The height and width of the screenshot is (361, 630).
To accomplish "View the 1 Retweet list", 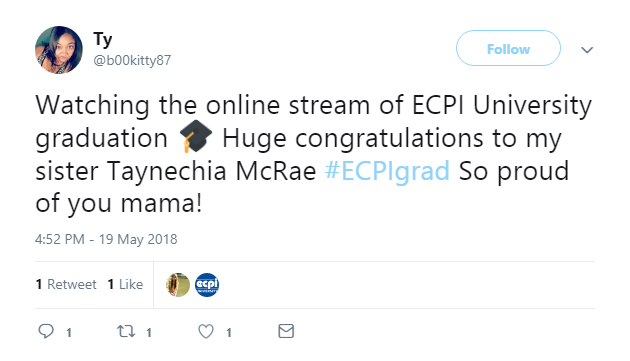I will [66, 284].
